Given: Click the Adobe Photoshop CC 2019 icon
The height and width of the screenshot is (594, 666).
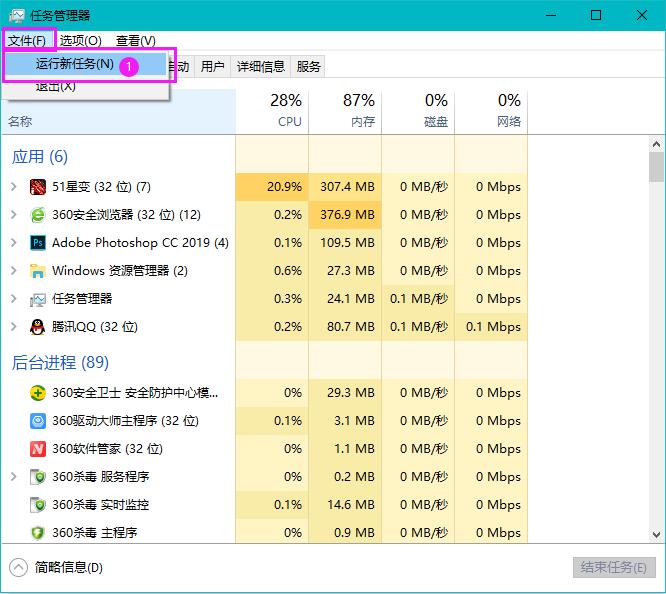Looking at the screenshot, I should (38, 243).
